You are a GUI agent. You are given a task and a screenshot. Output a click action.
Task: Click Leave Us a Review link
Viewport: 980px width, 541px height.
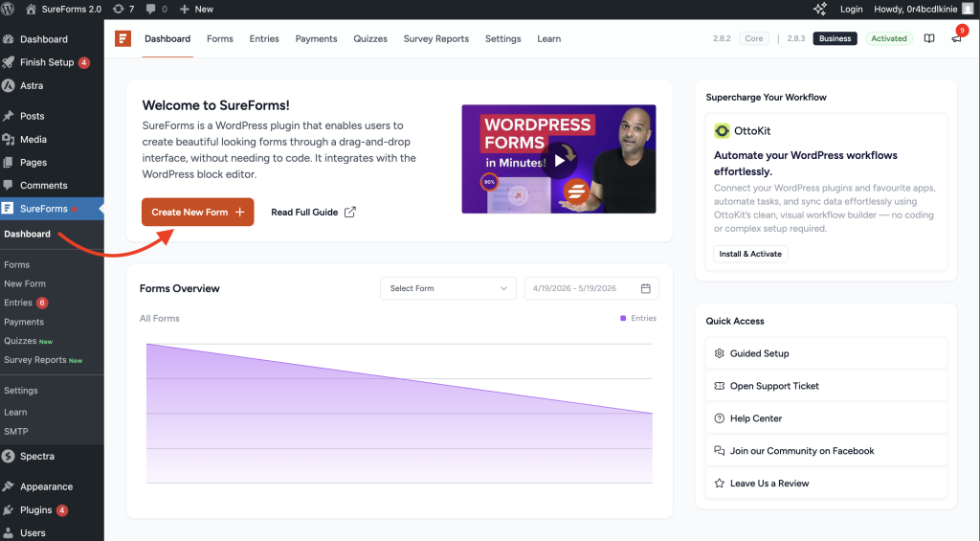pyautogui.click(x=826, y=484)
